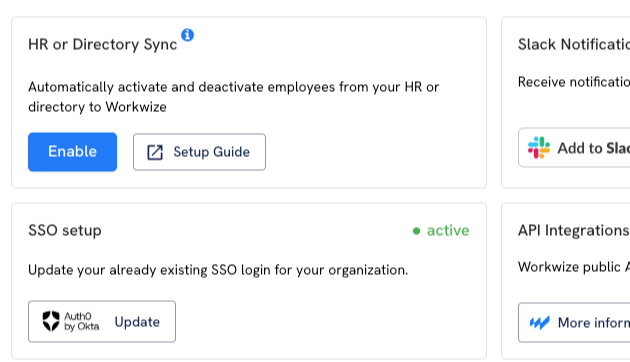Click the 'Automatically activate and deactivate employees' description
The image size is (630, 362).
pyautogui.click(x=233, y=97)
